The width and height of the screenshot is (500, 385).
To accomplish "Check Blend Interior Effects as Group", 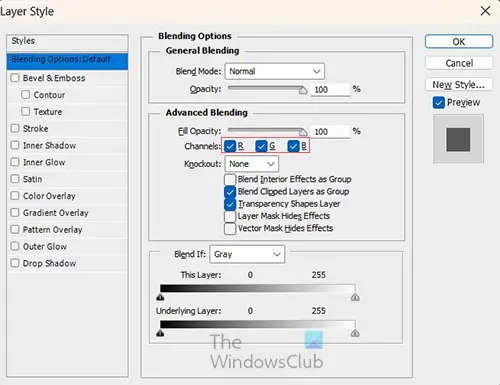I will (230, 179).
